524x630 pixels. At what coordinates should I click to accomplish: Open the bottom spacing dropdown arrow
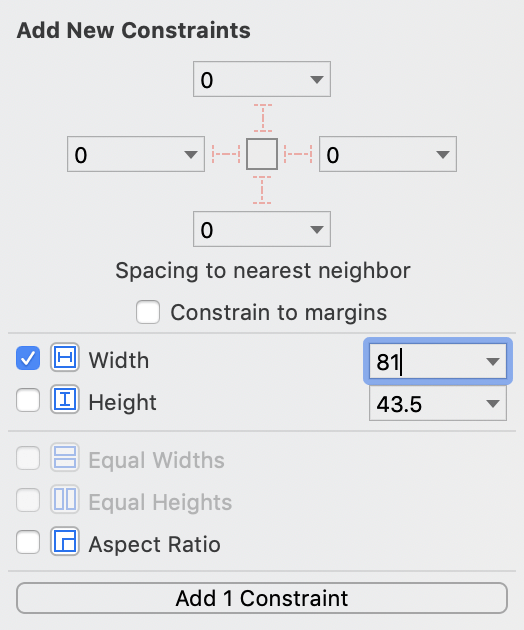click(x=317, y=229)
